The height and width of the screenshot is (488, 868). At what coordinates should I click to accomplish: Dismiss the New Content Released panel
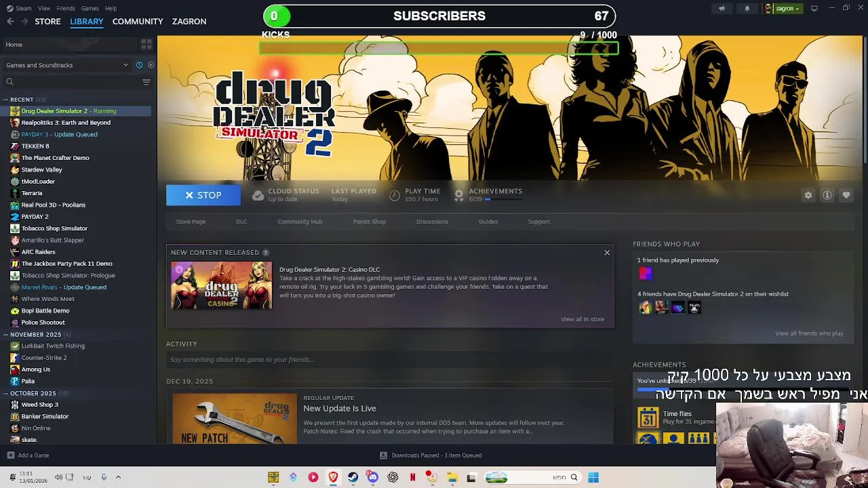[607, 253]
